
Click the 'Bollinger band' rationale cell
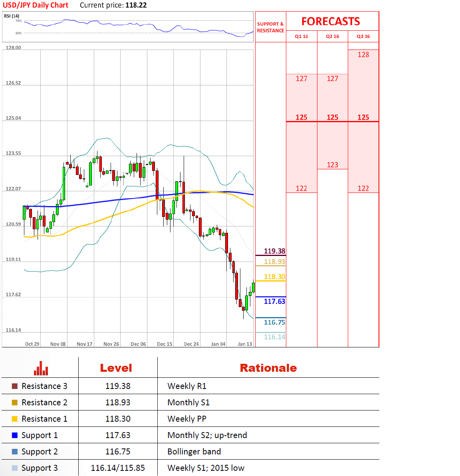194,452
